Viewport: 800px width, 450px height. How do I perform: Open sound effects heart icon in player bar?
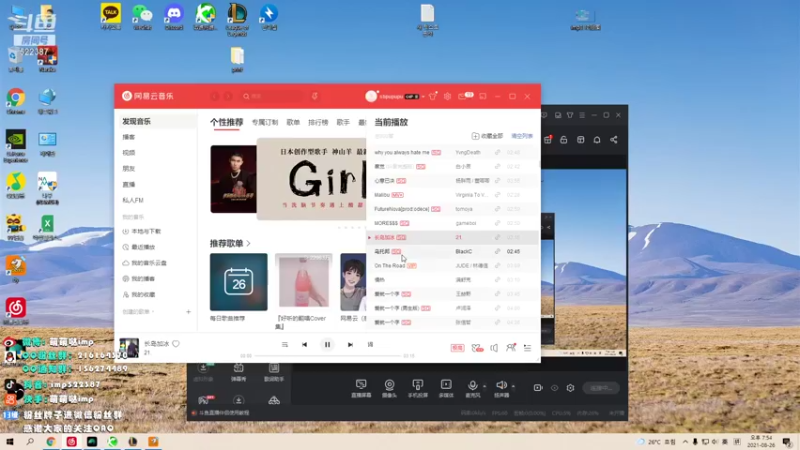[477, 348]
